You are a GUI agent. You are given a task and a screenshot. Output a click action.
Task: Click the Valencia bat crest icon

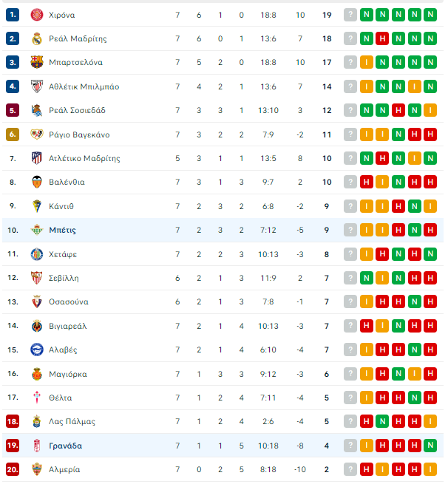click(x=37, y=182)
